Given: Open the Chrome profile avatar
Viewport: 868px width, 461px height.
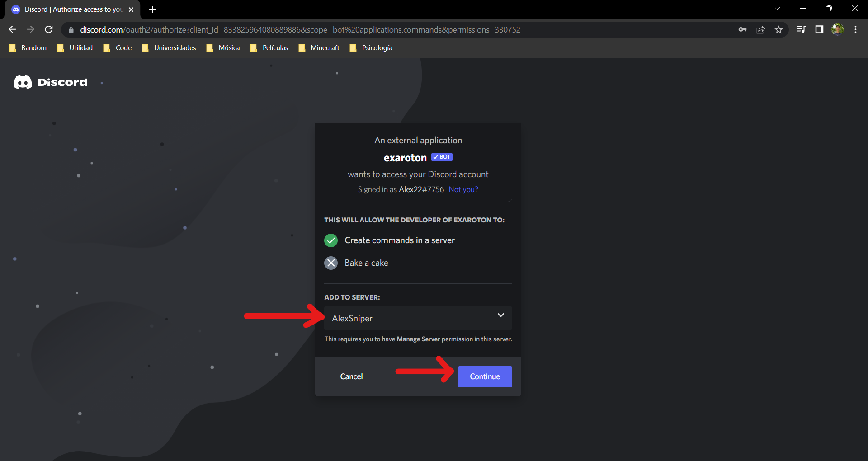Looking at the screenshot, I should coord(837,29).
